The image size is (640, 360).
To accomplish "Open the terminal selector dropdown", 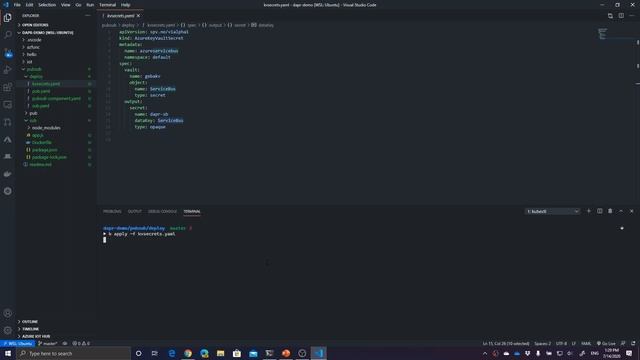I will 552,211.
